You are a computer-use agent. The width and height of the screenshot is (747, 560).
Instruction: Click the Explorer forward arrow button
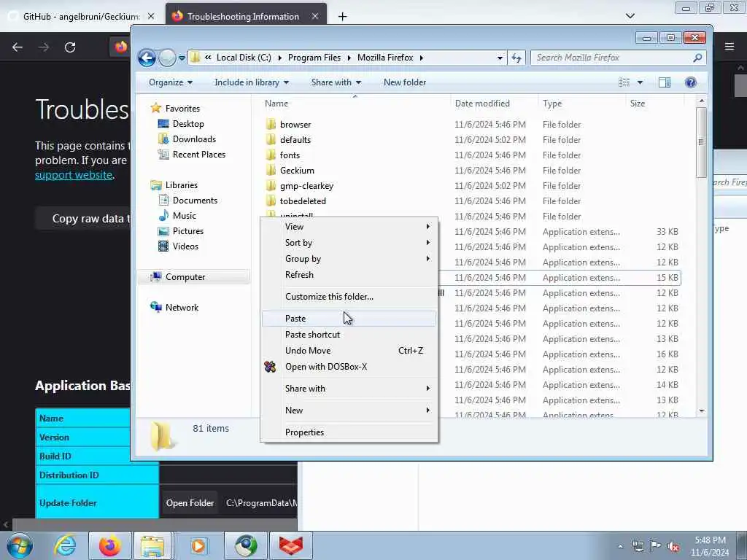[167, 58]
